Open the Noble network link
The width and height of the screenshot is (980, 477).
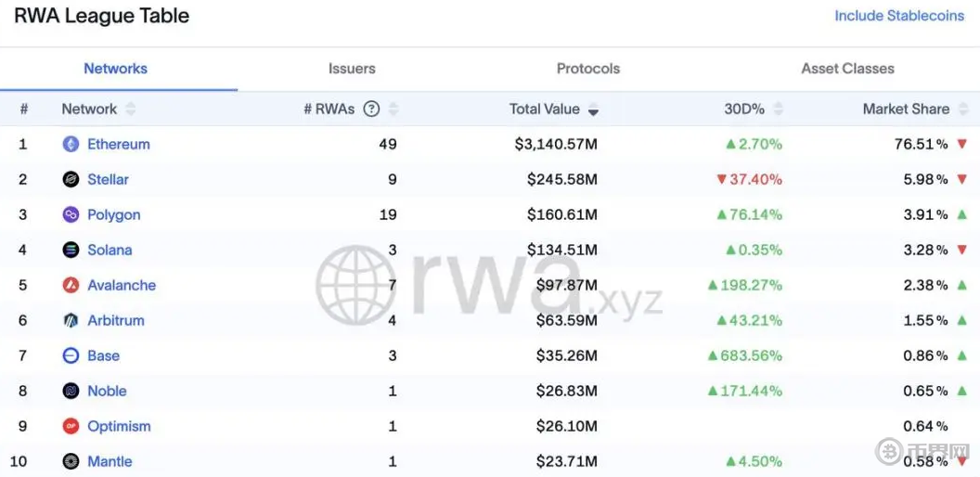pos(107,391)
